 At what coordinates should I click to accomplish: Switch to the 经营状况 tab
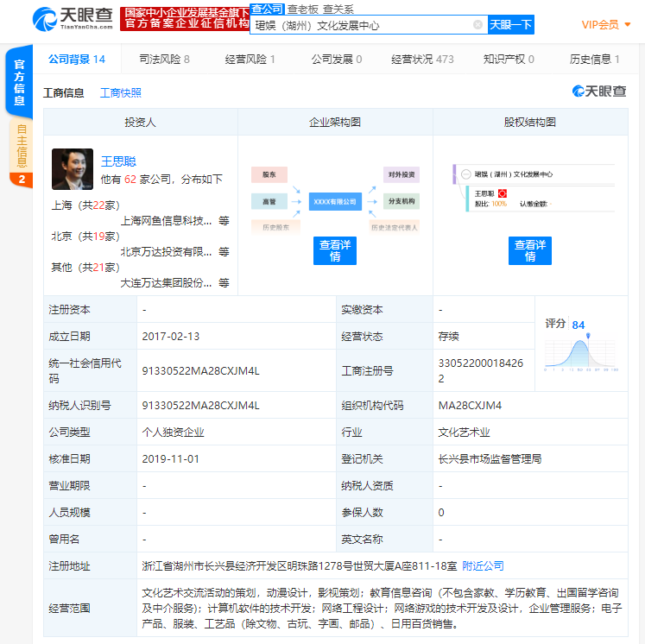pyautogui.click(x=422, y=60)
